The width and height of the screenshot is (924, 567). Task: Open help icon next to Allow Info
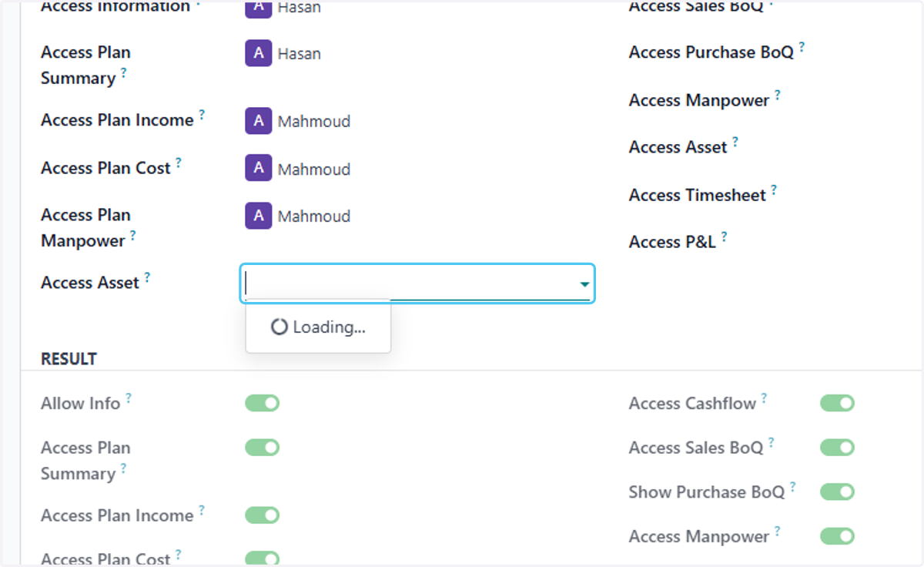(129, 398)
